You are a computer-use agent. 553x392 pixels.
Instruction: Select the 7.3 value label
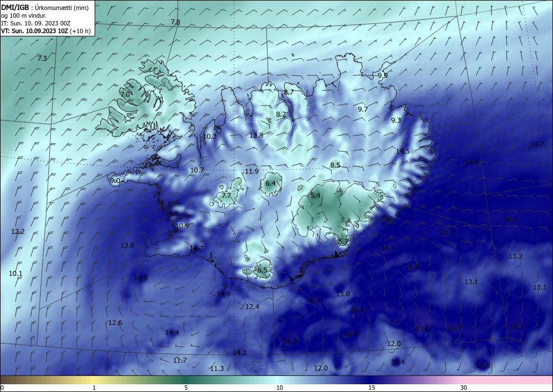tap(42, 58)
